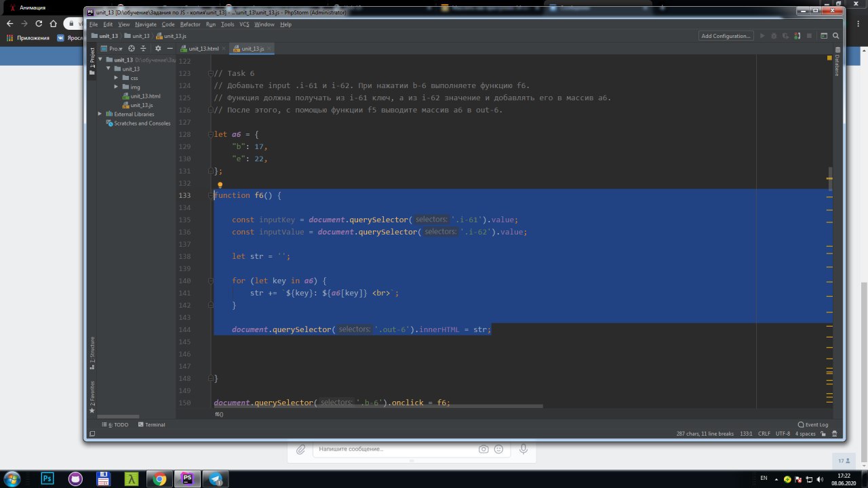The image size is (868, 488).
Task: Click the emoji smiley icon in VK chat
Action: point(499,449)
